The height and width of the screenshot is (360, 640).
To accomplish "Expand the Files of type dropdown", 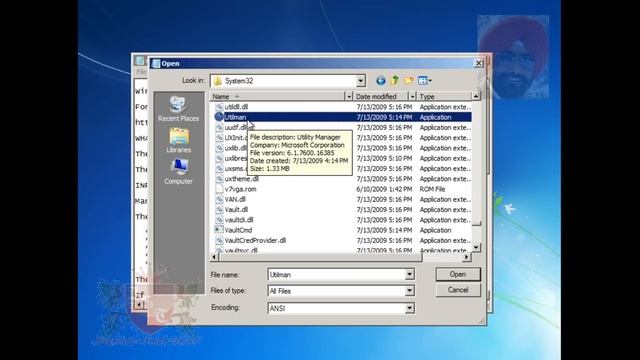I will point(409,291).
